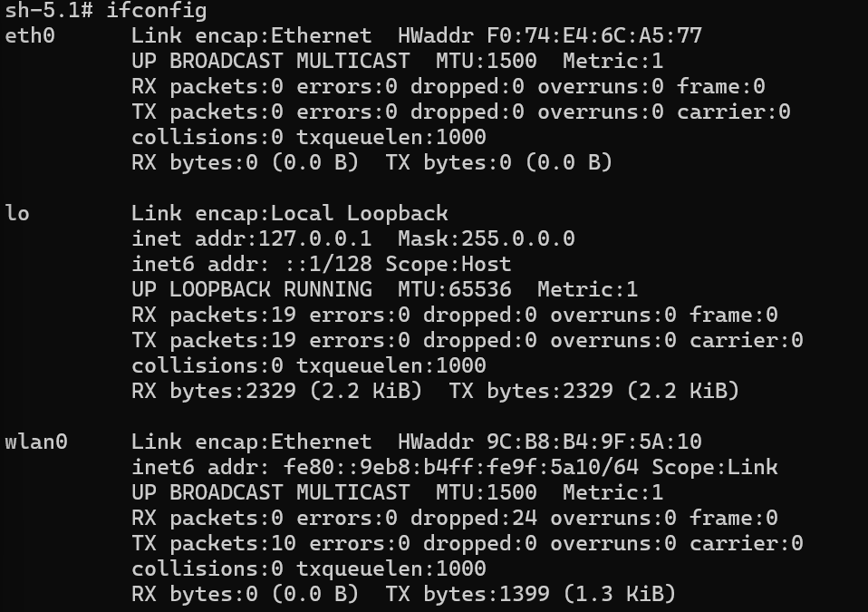Click the sh-5.1# shell prompt
The image size is (868, 612).
pyautogui.click(x=49, y=10)
